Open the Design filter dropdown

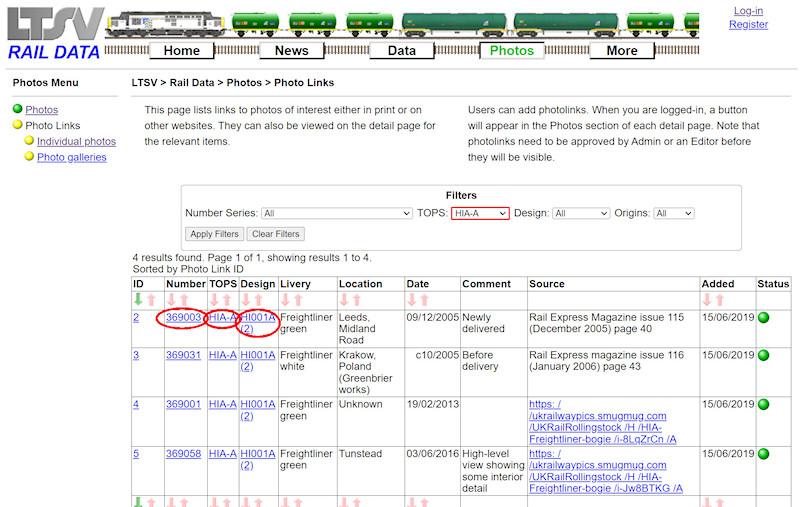click(x=580, y=213)
